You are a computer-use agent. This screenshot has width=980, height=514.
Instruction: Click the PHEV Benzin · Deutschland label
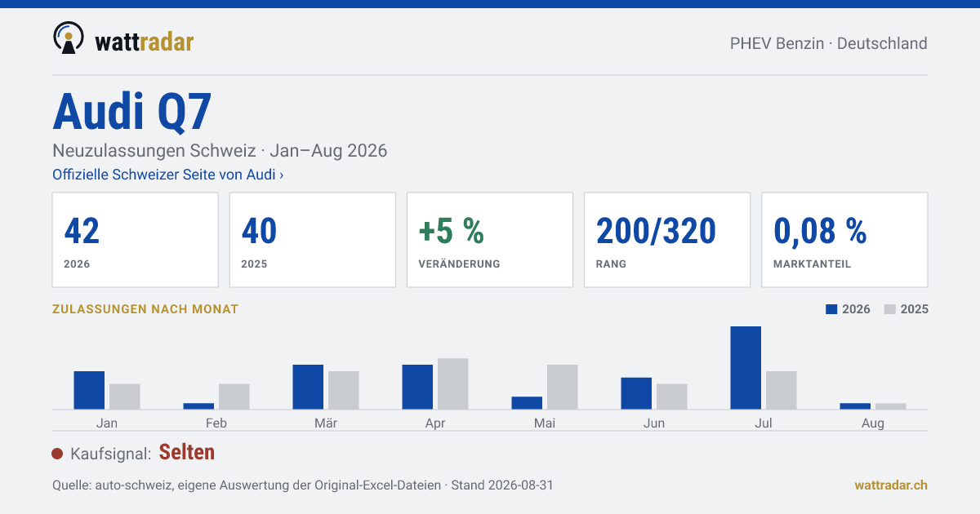point(828,43)
